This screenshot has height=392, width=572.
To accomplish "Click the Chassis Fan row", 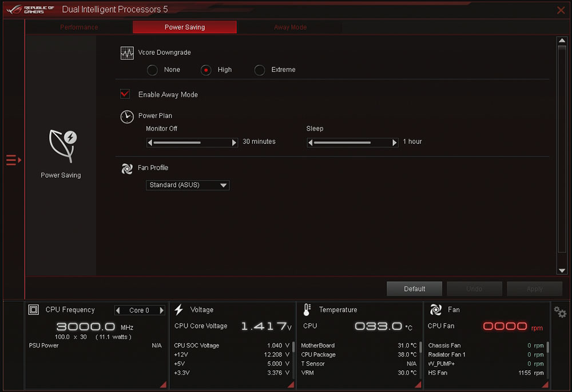I will (486, 345).
